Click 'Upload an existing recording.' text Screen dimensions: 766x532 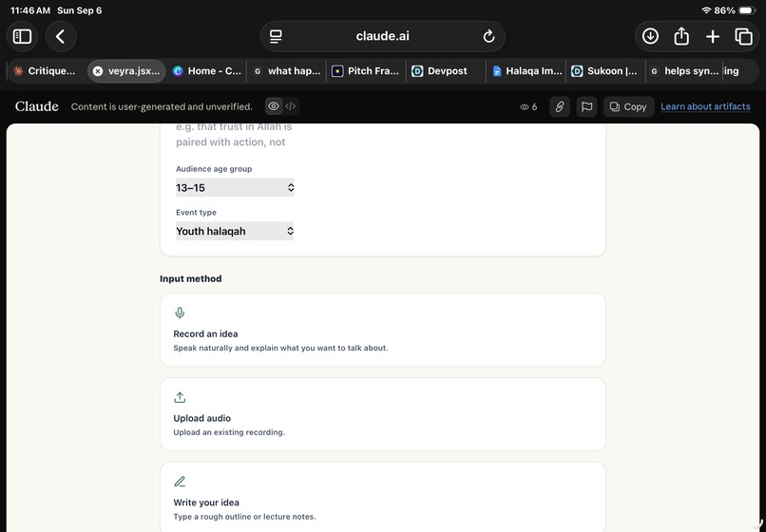point(229,432)
